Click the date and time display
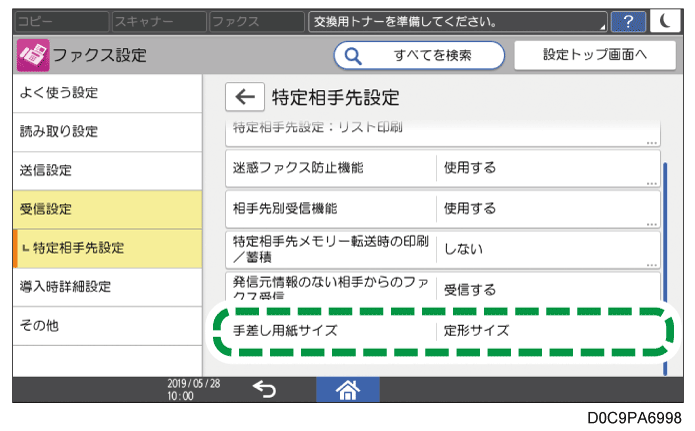 (193, 390)
